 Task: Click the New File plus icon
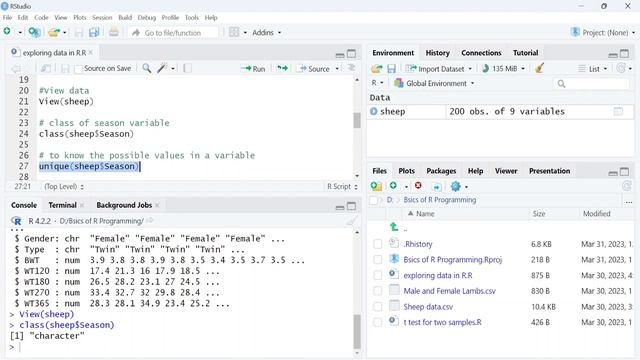[7, 31]
